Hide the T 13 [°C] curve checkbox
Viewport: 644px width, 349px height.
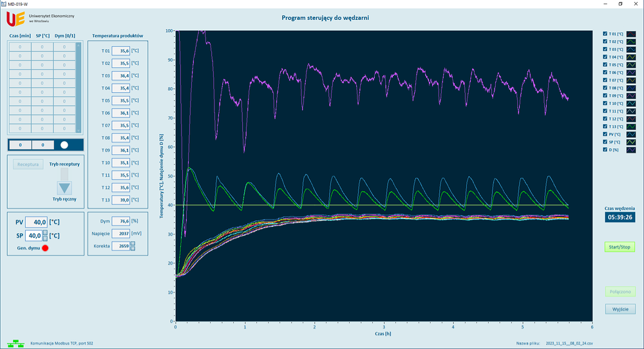pyautogui.click(x=604, y=126)
